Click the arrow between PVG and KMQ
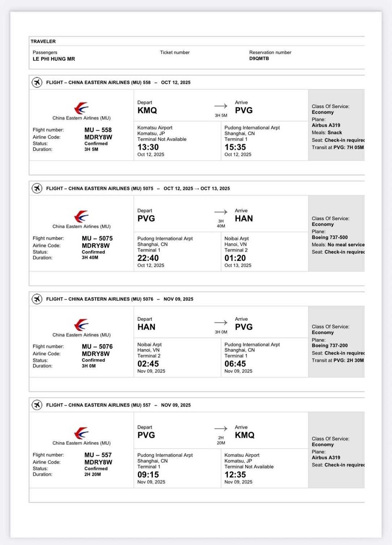 click(x=221, y=429)
